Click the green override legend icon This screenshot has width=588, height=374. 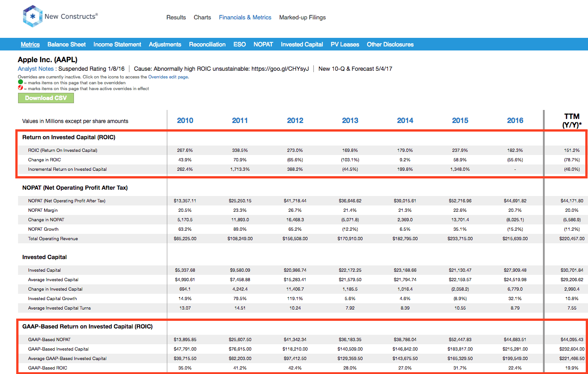click(x=20, y=83)
